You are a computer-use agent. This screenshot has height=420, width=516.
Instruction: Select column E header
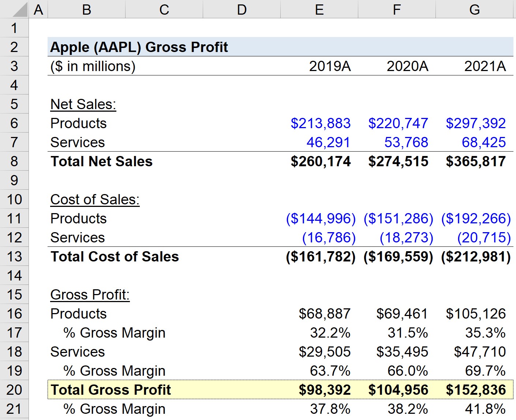(319, 10)
